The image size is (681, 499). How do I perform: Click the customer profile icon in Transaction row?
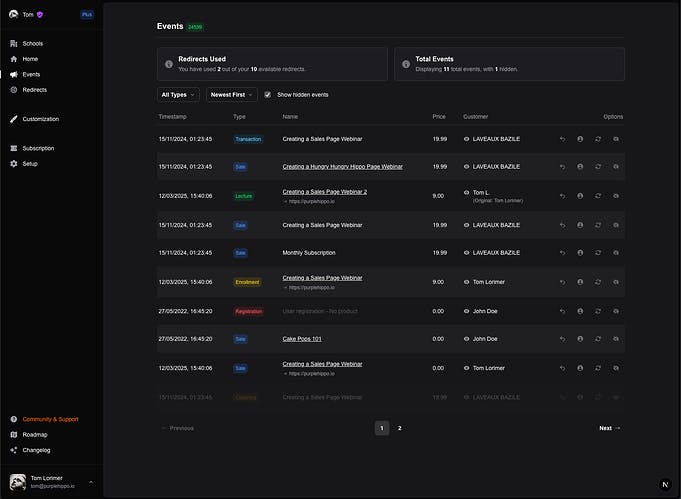pyautogui.click(x=580, y=139)
